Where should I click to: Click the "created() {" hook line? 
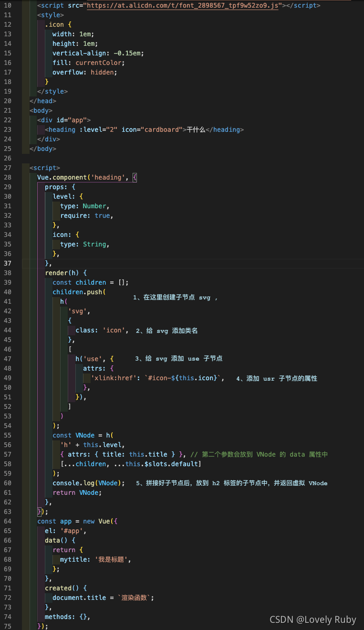point(66,588)
